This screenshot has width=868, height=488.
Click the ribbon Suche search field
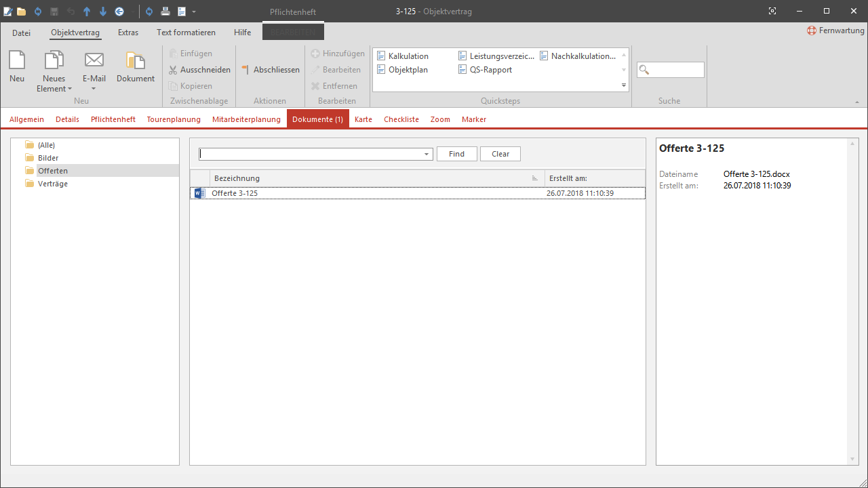pos(670,70)
